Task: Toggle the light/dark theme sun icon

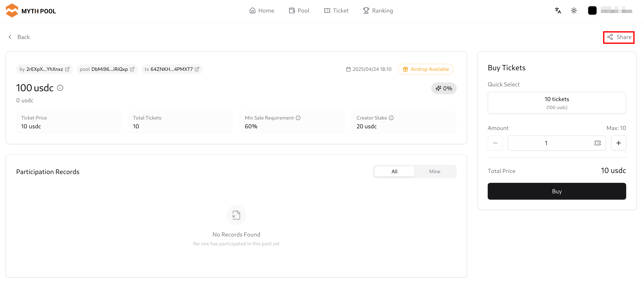Action: pos(574,10)
